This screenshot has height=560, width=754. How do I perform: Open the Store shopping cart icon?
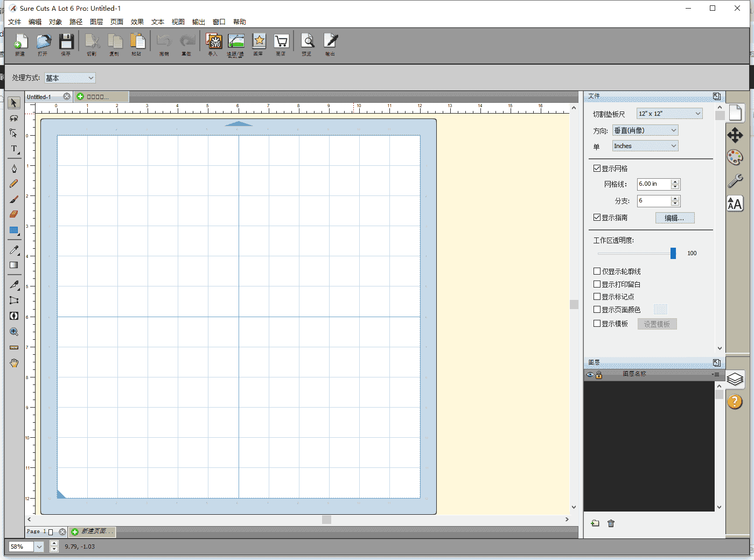pyautogui.click(x=281, y=42)
